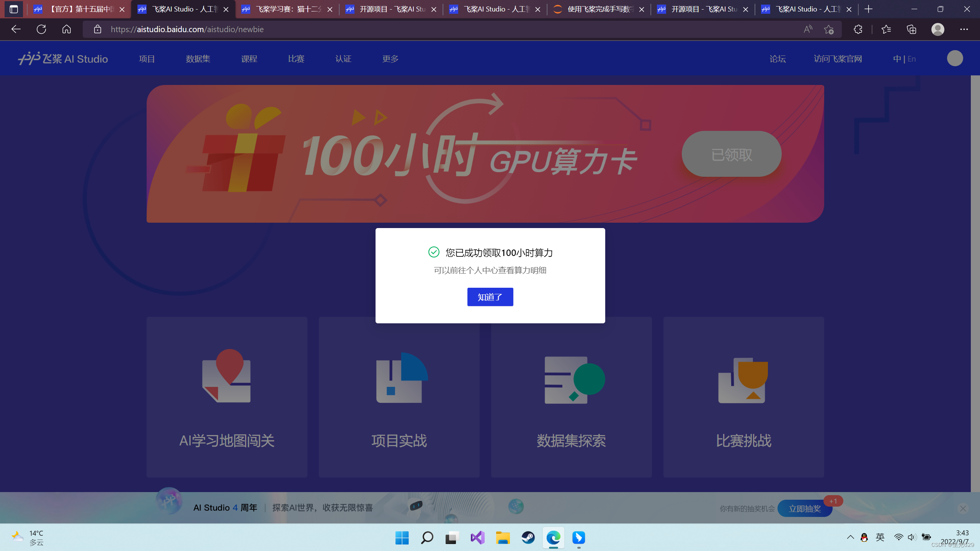Viewport: 980px width, 551px height.
Task: Click the Edge icon on taskbar
Action: click(x=553, y=538)
